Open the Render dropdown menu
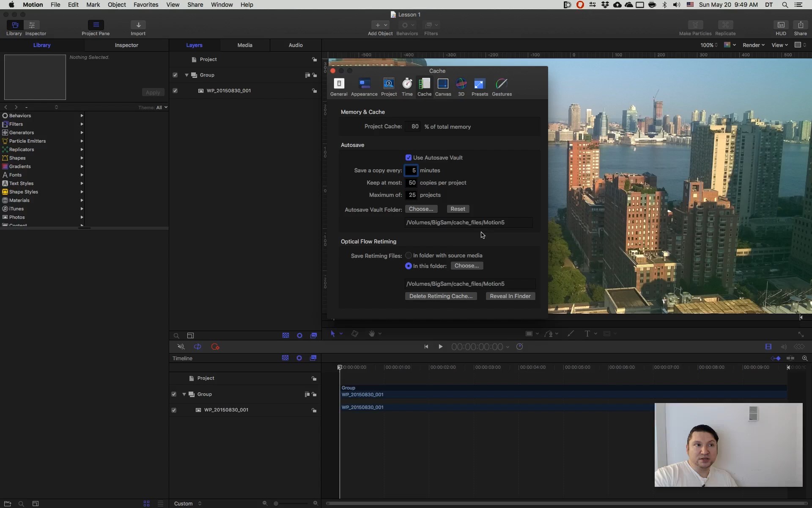This screenshot has height=508, width=812. [753, 45]
